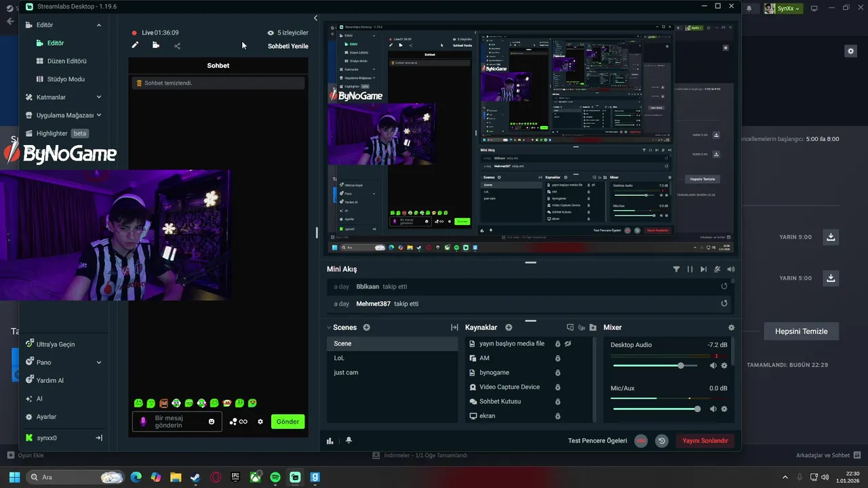Viewport: 868px width, 488px height.
Task: Click Test Pencere Ögeleri
Action: tap(597, 441)
